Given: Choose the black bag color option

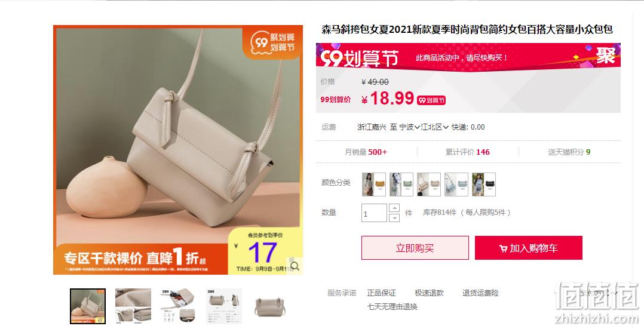Looking at the screenshot, I should [484, 185].
